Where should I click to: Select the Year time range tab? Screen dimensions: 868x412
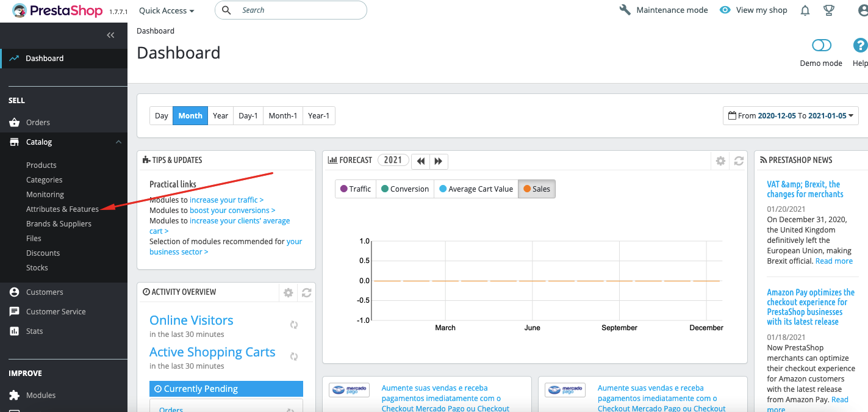click(221, 116)
